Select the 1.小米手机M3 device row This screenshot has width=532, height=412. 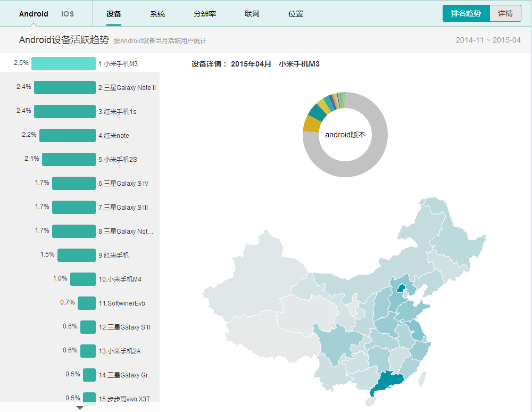(x=80, y=63)
